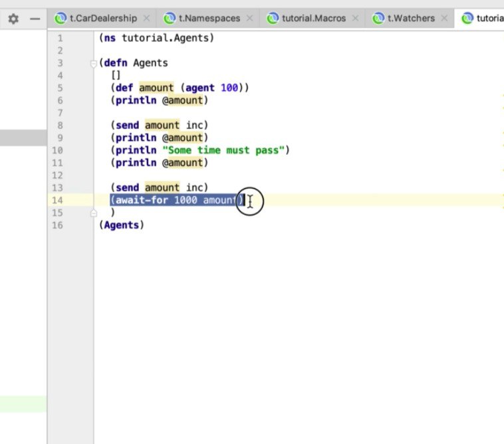Click "@amount" on line 11
The width and height of the screenshot is (504, 444).
point(183,163)
